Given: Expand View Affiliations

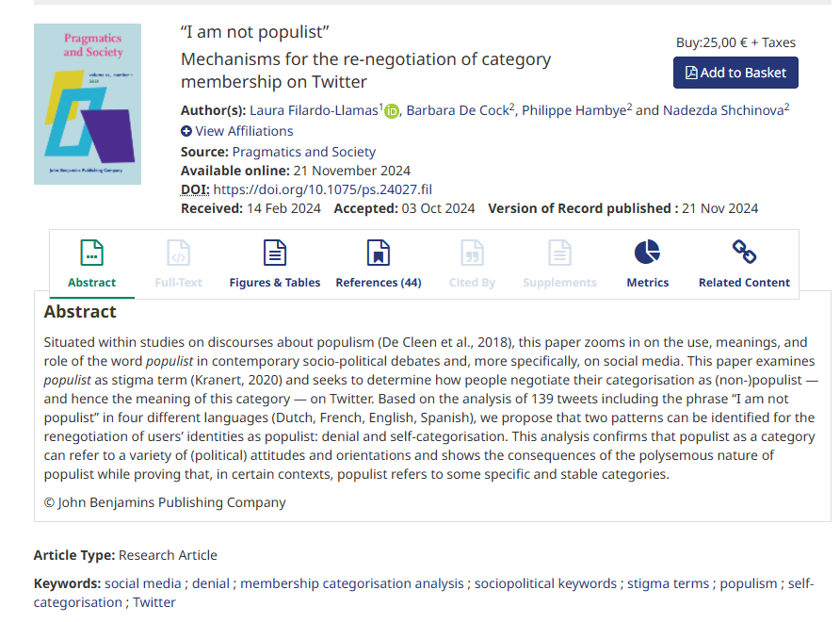Looking at the screenshot, I should pos(236,131).
